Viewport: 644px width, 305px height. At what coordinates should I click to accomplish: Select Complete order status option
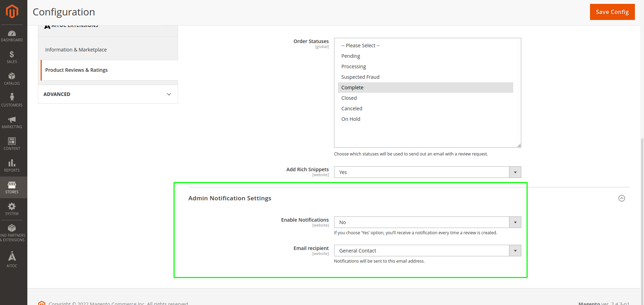(x=425, y=88)
